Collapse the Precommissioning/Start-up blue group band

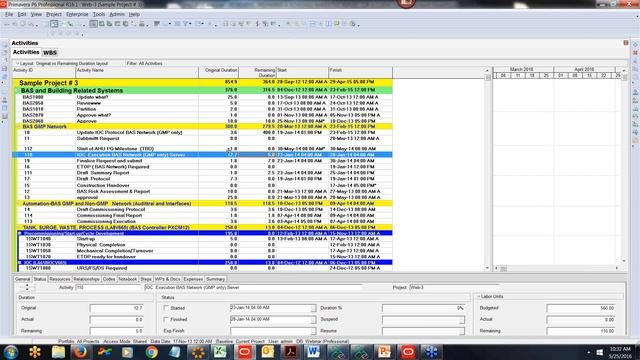(20, 233)
